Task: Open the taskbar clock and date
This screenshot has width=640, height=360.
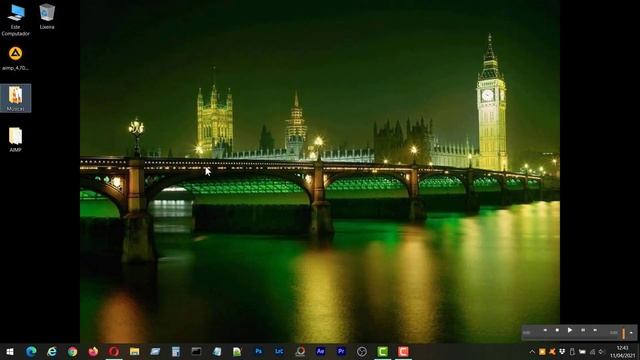Action: [x=622, y=351]
